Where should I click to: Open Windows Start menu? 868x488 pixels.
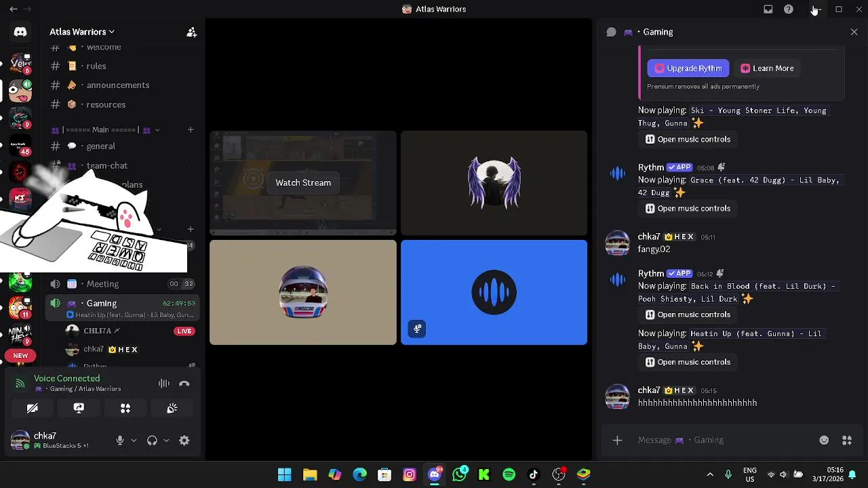click(x=284, y=474)
